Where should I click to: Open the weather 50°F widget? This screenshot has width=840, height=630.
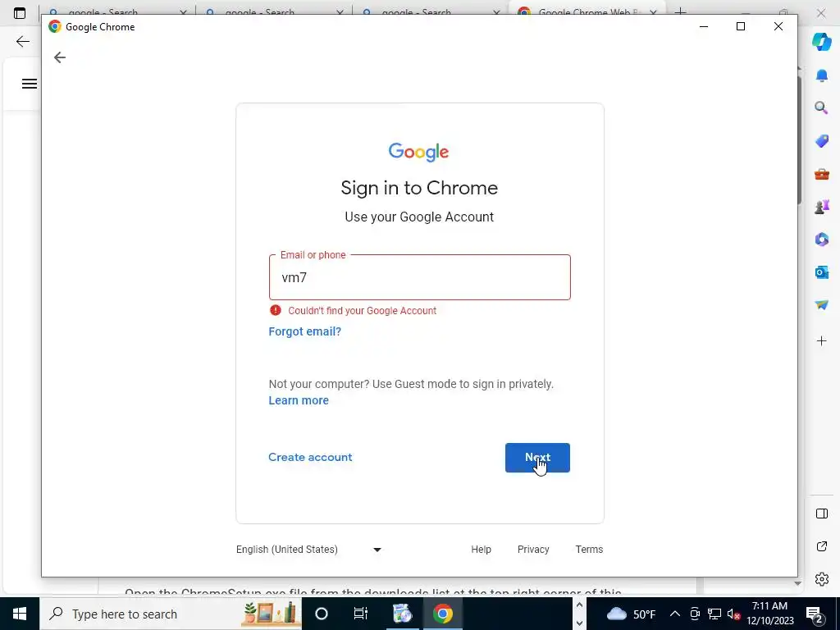[x=631, y=614]
